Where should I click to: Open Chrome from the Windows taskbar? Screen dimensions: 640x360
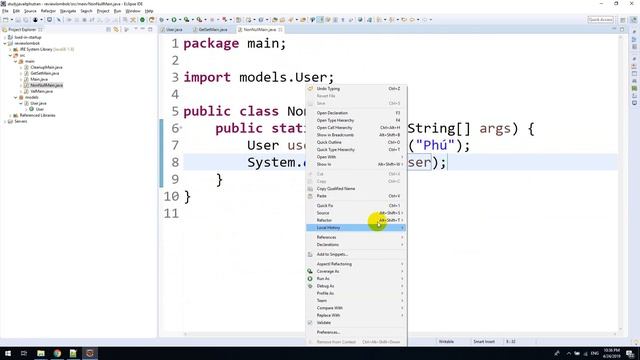click(57, 353)
